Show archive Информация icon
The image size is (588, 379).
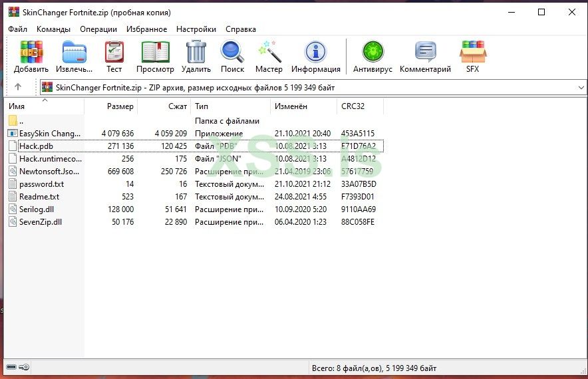coord(316,52)
